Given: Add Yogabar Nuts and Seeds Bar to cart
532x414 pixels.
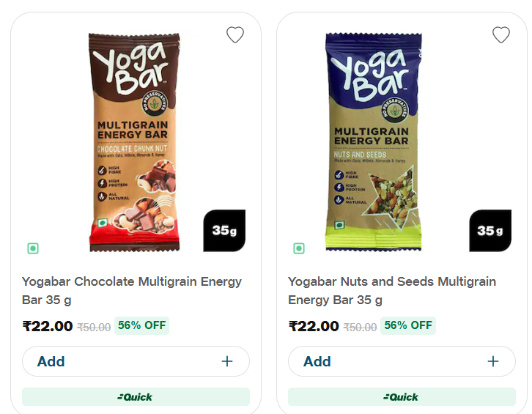Looking at the screenshot, I should coord(317,361).
